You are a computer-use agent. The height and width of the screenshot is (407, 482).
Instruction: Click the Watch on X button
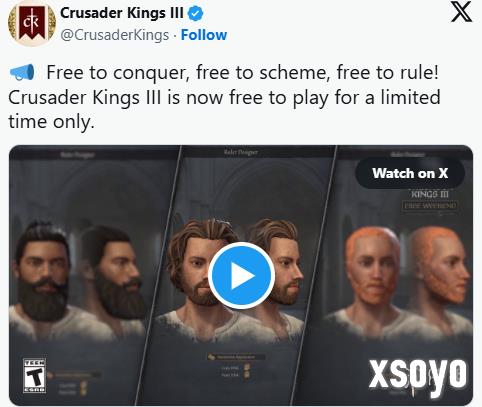(410, 173)
